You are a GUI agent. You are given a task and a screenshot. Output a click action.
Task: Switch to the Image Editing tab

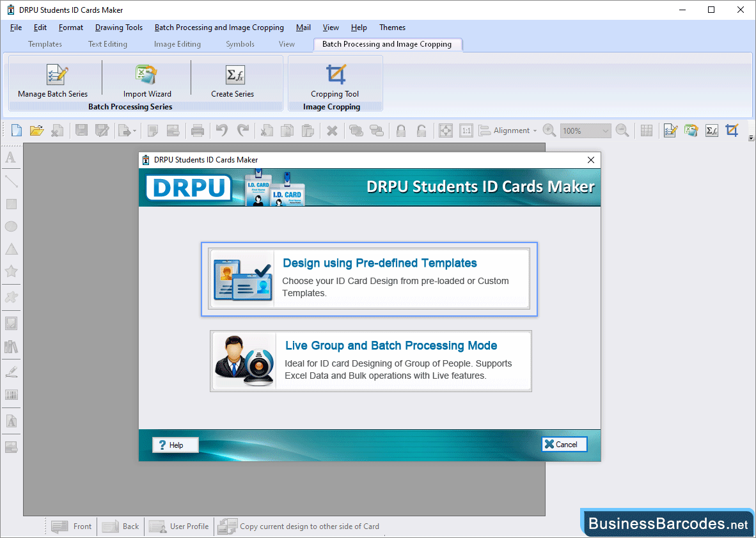[x=177, y=44]
